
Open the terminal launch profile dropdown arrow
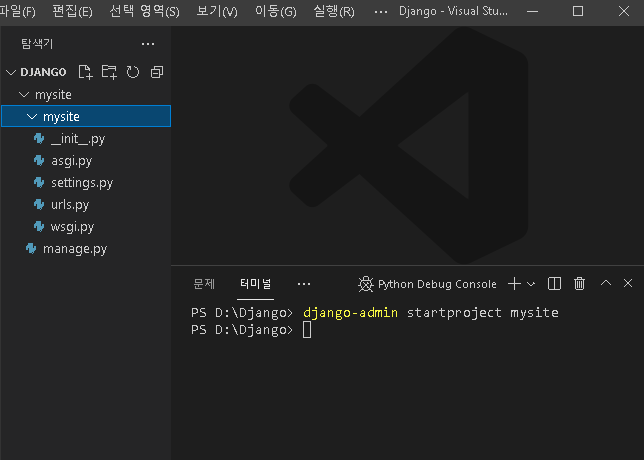(x=531, y=284)
